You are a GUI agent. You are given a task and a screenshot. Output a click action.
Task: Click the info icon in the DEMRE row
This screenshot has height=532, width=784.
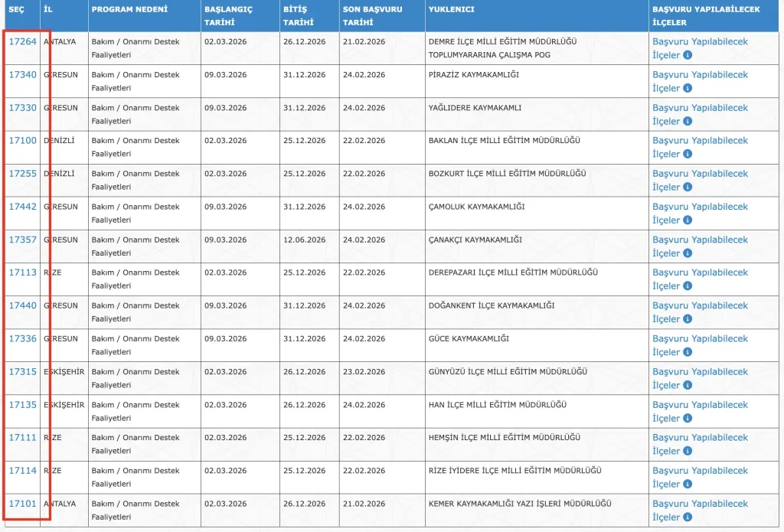pyautogui.click(x=687, y=55)
